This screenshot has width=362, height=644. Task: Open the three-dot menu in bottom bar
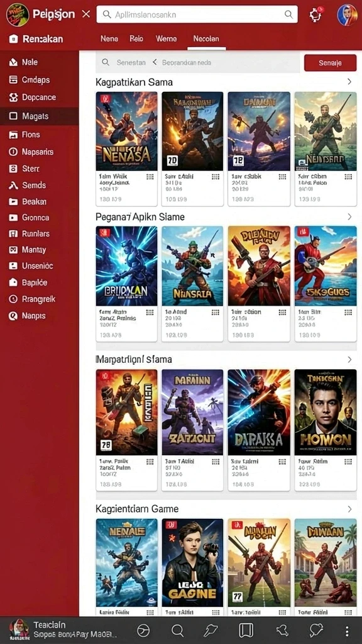tap(347, 631)
